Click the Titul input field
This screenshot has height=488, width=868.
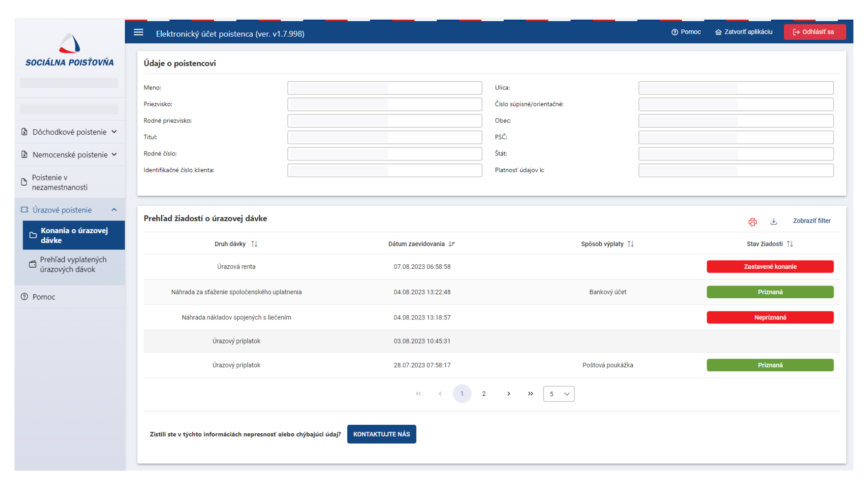385,137
